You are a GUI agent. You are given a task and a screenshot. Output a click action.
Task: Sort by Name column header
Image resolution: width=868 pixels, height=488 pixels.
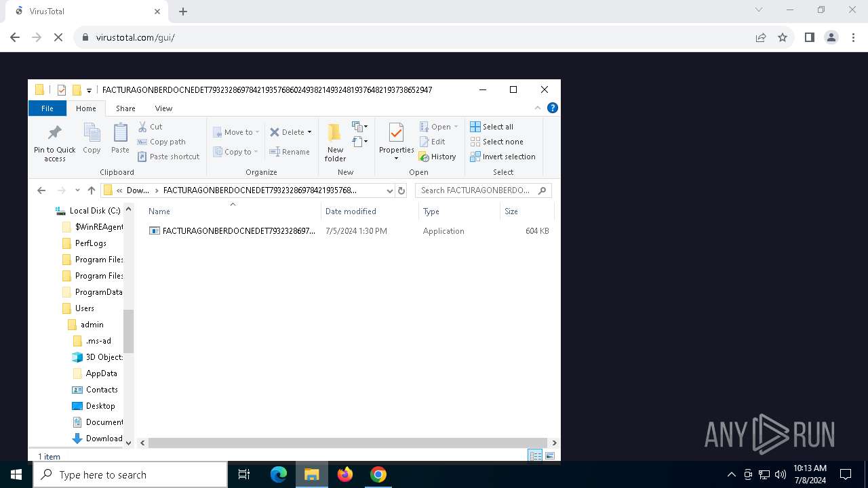click(232, 211)
